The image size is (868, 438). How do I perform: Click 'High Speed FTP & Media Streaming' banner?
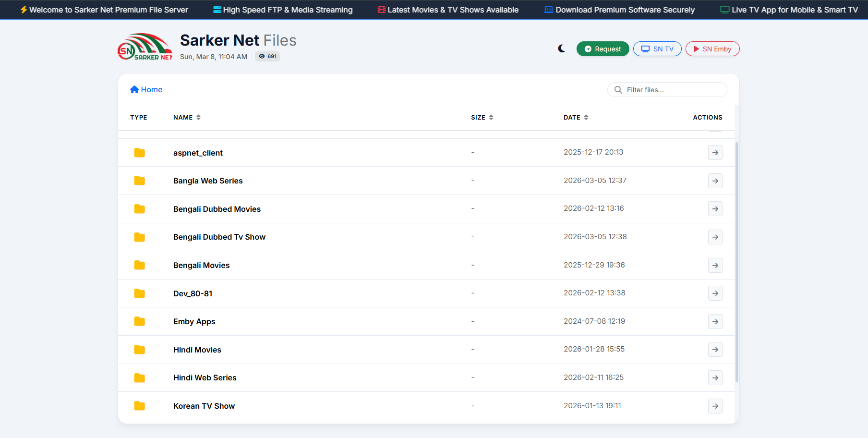tap(283, 10)
